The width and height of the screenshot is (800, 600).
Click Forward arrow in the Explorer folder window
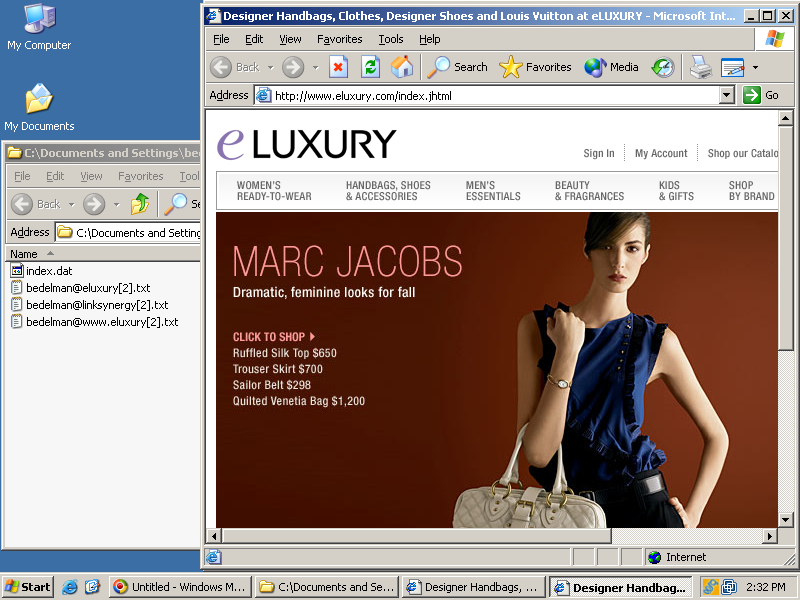[94, 204]
